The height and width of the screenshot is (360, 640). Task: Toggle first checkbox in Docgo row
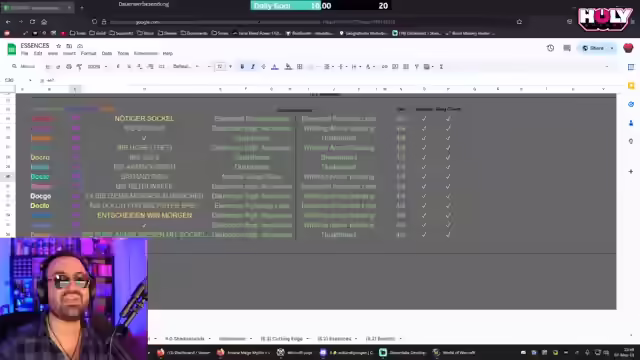pyautogui.click(x=424, y=196)
